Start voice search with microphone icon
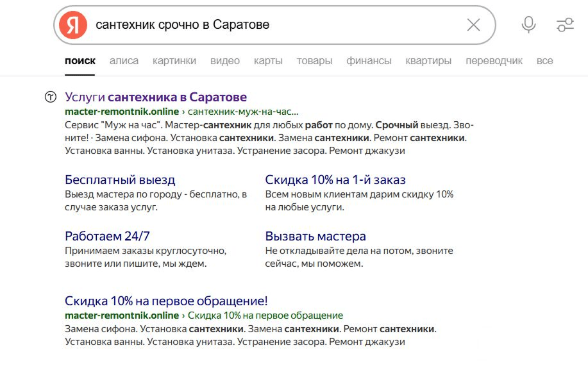Image resolution: width=588 pixels, height=370 pixels. coord(528,25)
